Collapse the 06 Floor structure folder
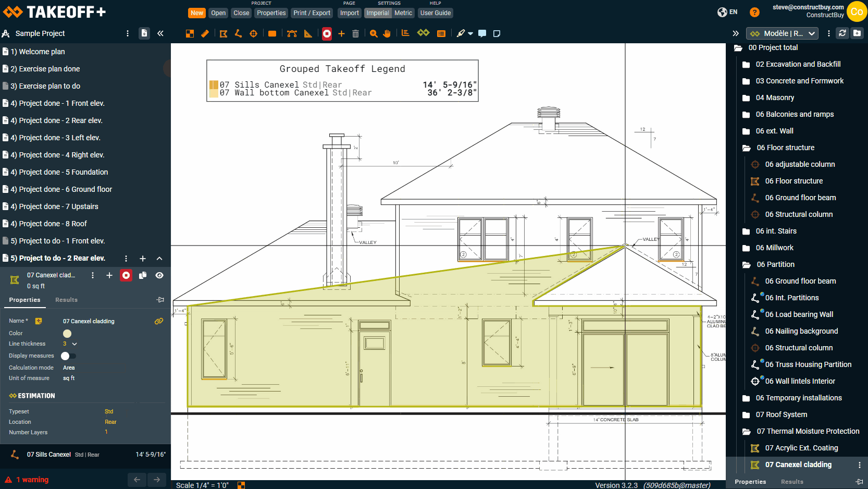The width and height of the screenshot is (868, 489). [746, 148]
